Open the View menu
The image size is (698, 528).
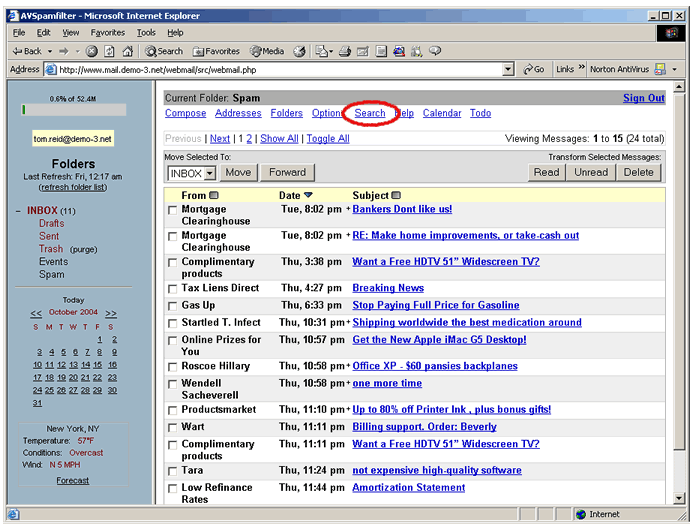coord(70,32)
